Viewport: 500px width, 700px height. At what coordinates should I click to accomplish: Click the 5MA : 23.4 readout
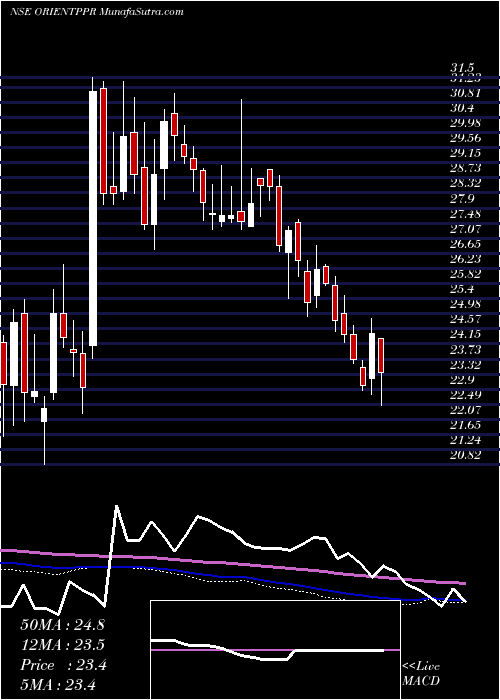pyautogui.click(x=59, y=684)
